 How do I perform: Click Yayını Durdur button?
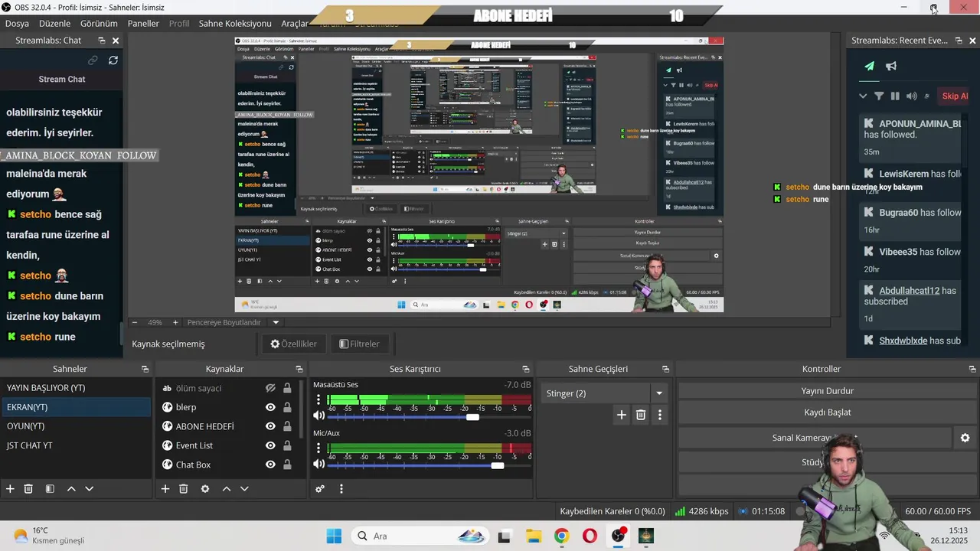(827, 391)
